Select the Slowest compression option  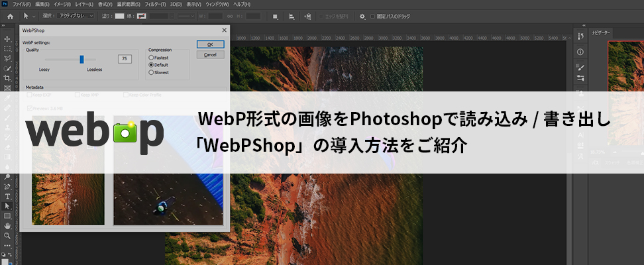tap(159, 72)
